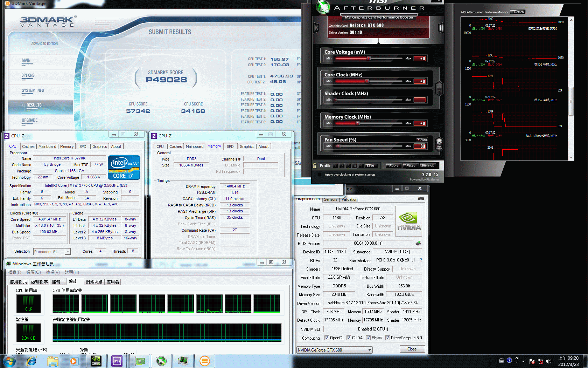Click the volume speaker tray icon

point(548,361)
